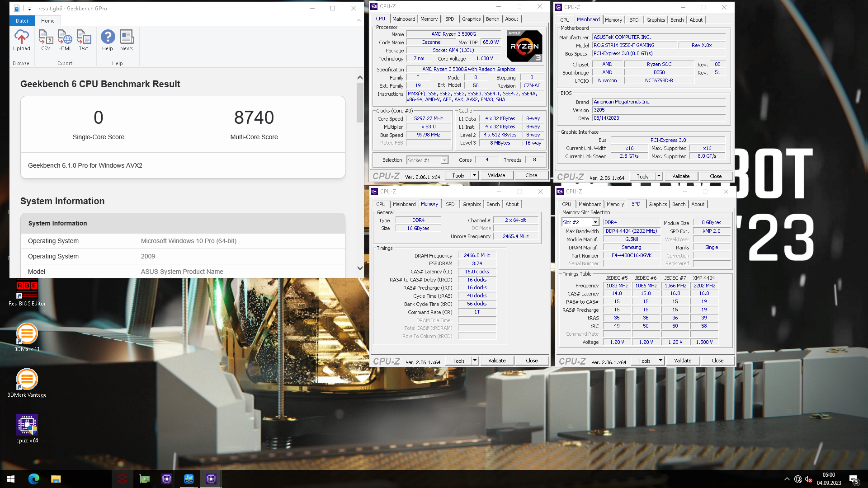This screenshot has height=488, width=868.
Task: Click the XMP-4404 frequency 2202 MHz cell
Action: 704,286
